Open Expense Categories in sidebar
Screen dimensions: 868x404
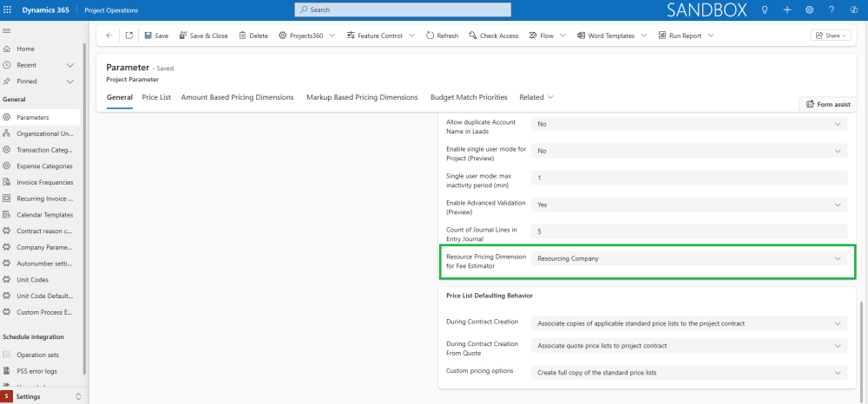point(43,166)
